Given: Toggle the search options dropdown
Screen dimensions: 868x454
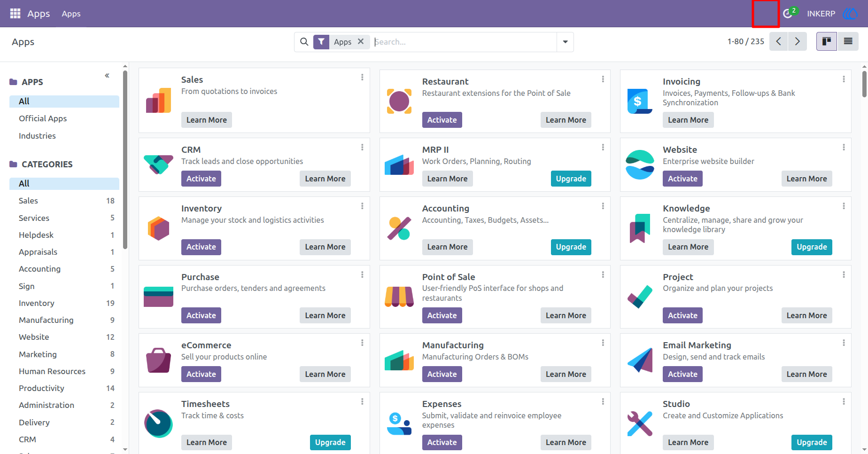Looking at the screenshot, I should pyautogui.click(x=565, y=42).
